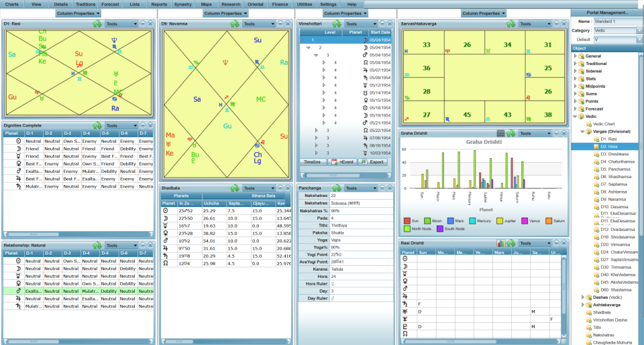Click the Vimshottari horizontal scrollbar

coord(345,175)
